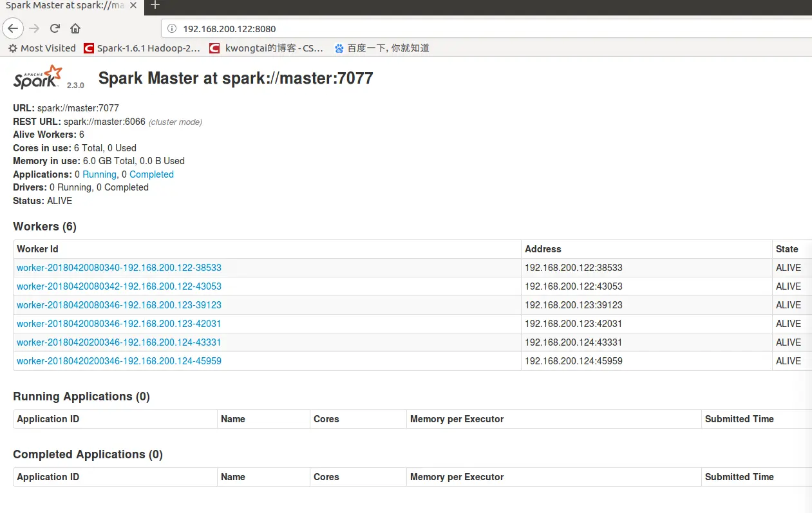
Task: Open worker 192.168.200.122-38533 link
Action: coord(119,268)
